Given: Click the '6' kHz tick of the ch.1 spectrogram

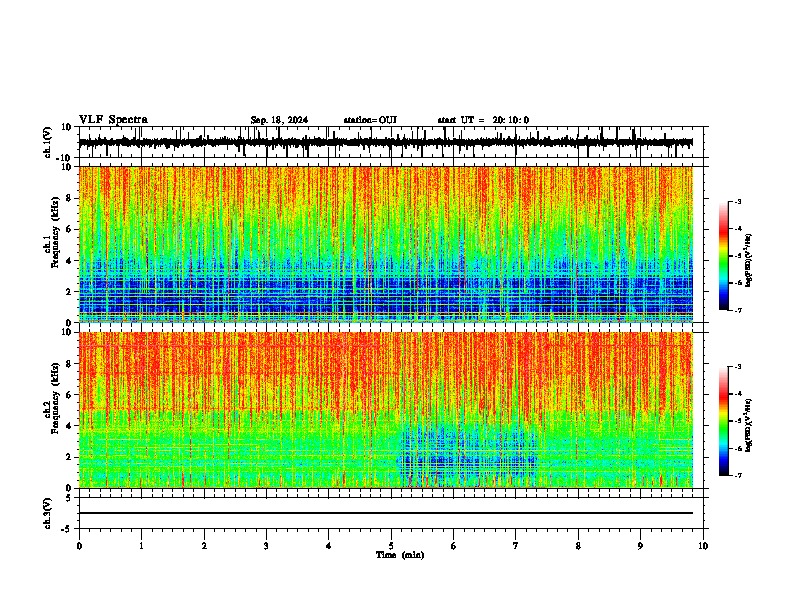Looking at the screenshot, I should [70, 229].
